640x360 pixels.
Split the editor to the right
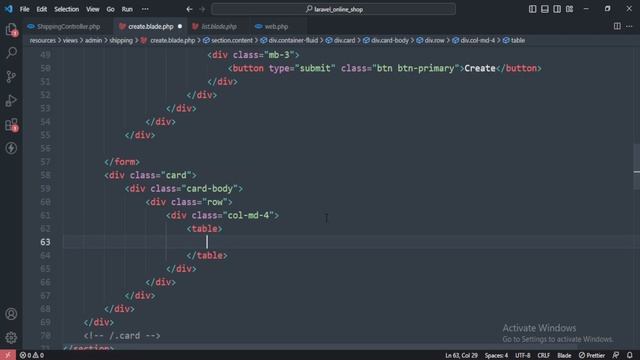(x=617, y=27)
